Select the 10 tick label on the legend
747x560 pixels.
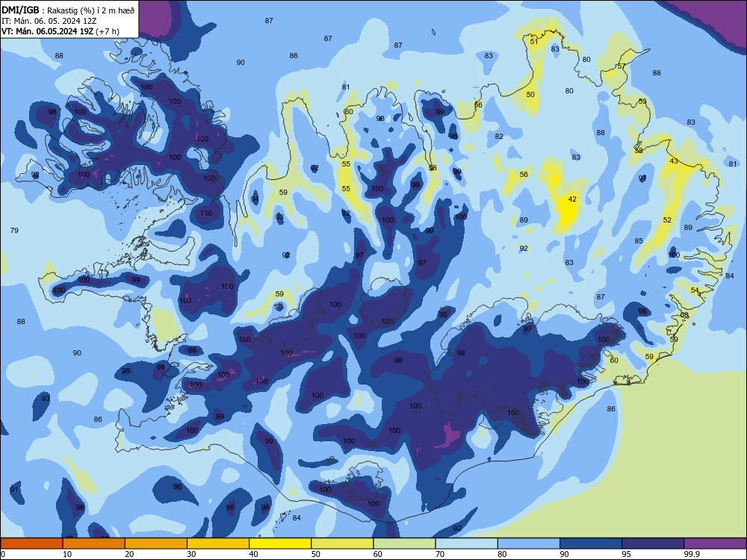67,554
